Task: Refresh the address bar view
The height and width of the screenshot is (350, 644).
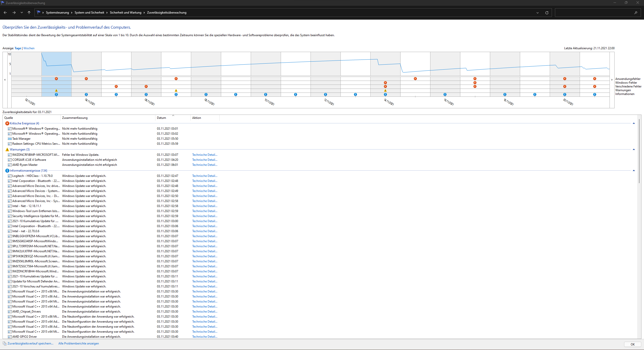Action: coord(547,13)
